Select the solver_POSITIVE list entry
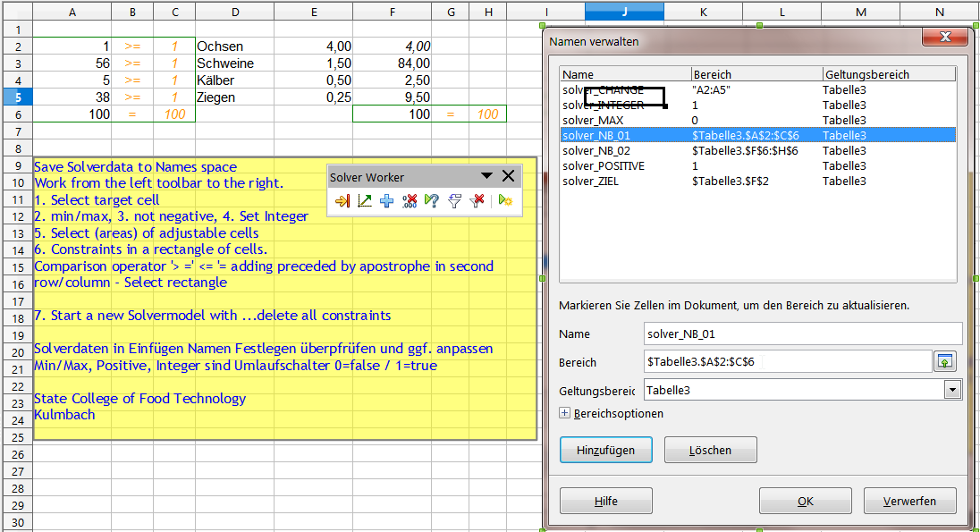Screen dimensions: 980x532 pyautogui.click(x=603, y=165)
